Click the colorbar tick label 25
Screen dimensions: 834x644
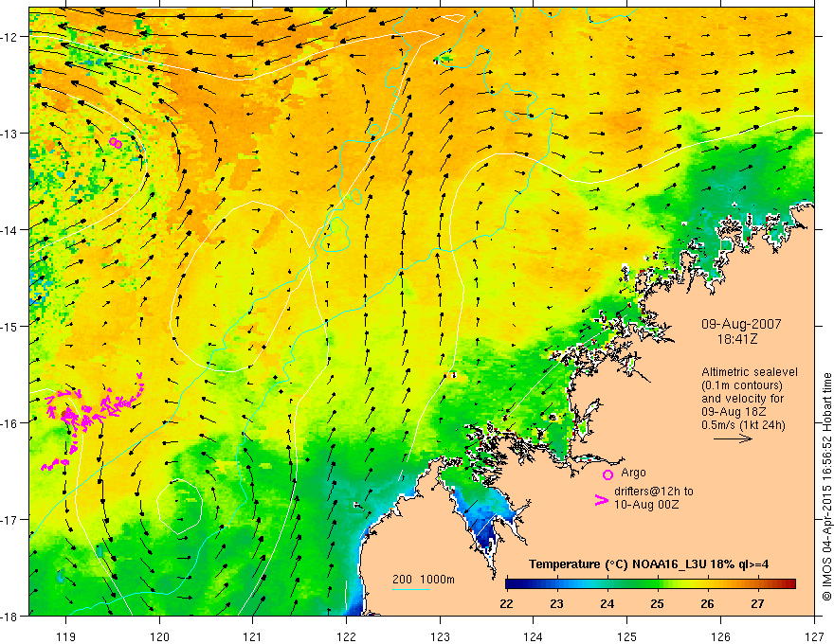click(657, 603)
